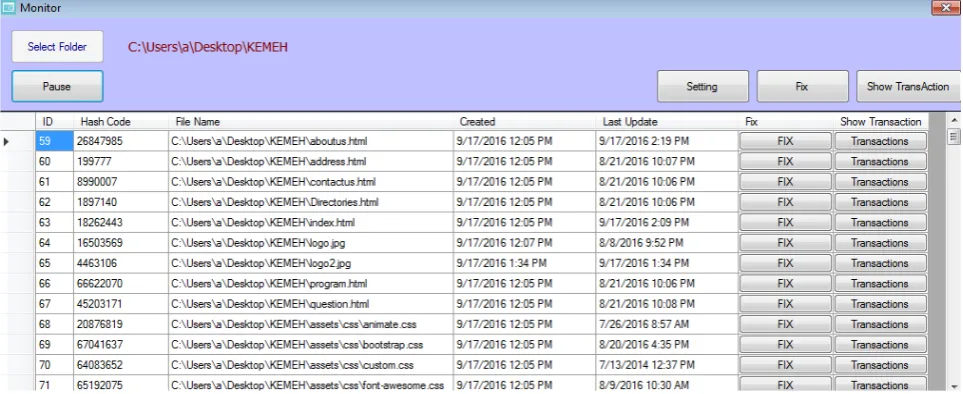The image size is (963, 394).
Task: Select the hash code cell 66622070
Action: pyautogui.click(x=121, y=284)
